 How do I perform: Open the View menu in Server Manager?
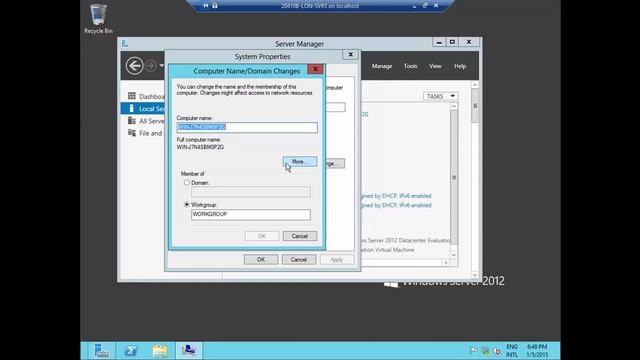pos(435,66)
